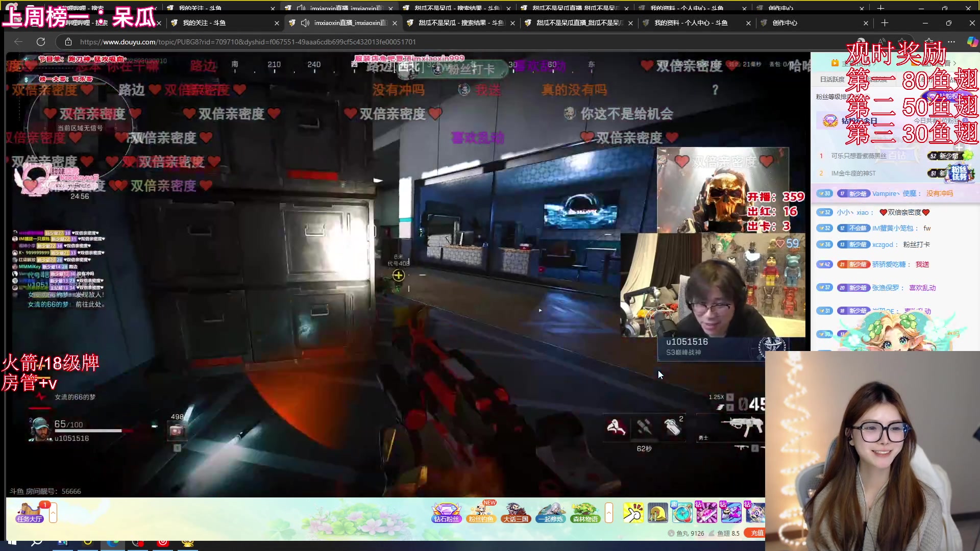Open the 日活跃度 ranking tab

click(832, 80)
